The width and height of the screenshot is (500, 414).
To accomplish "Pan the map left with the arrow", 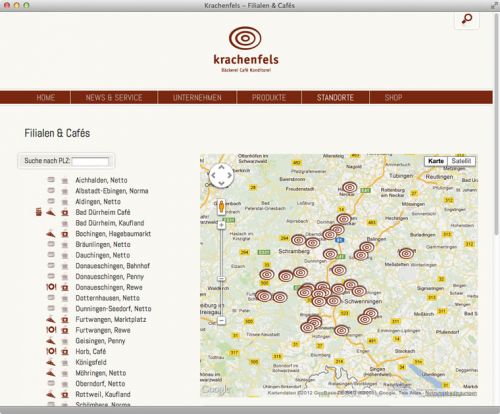I will (x=213, y=175).
